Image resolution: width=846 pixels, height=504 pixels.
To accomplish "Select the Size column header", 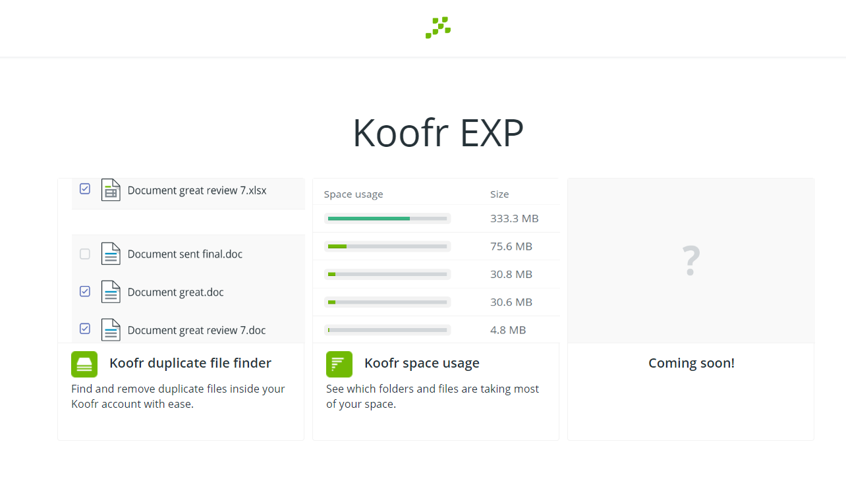I will pyautogui.click(x=499, y=194).
